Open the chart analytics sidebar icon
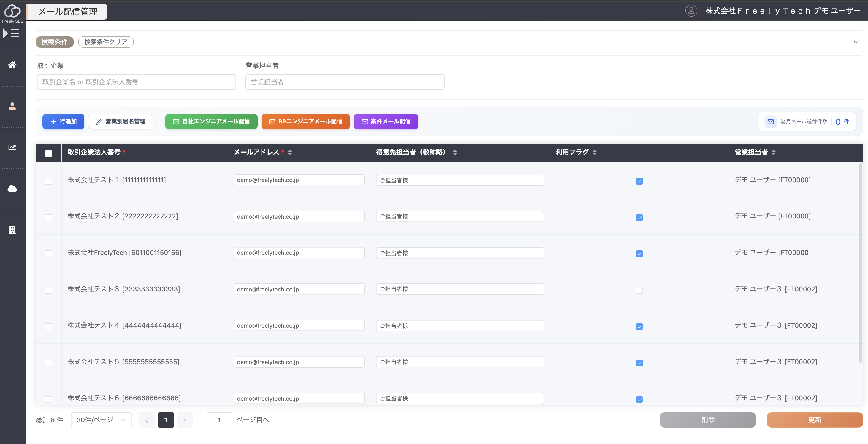The width and height of the screenshot is (868, 444). 12,147
